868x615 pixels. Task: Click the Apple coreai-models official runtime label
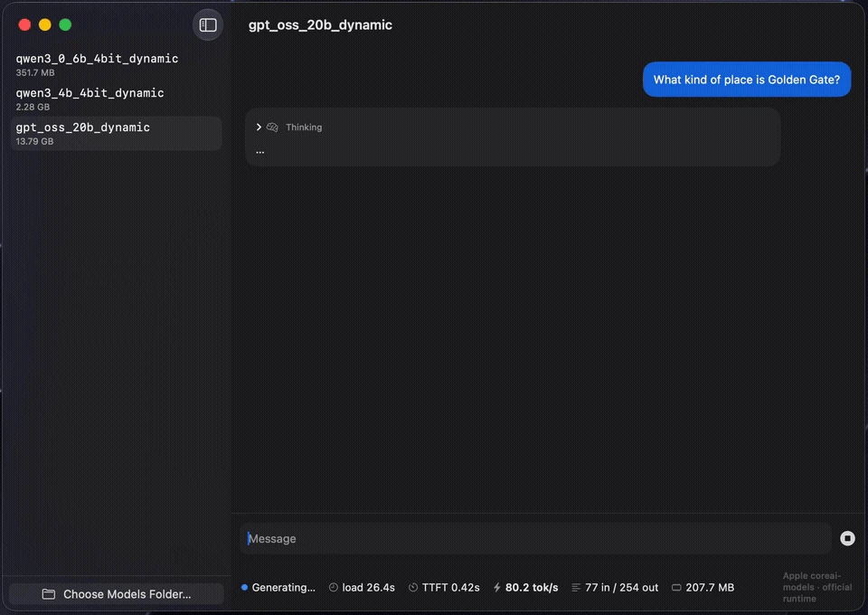coord(817,587)
